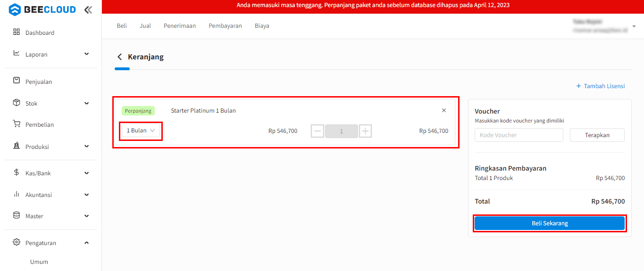The height and width of the screenshot is (271, 644).
Task: Click the Pembelian shopping cart icon
Action: (17, 124)
